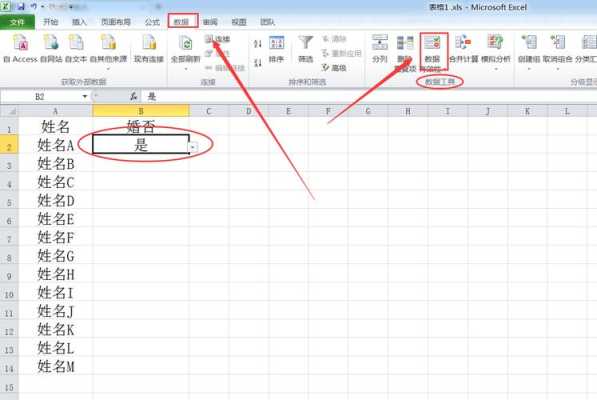Import data using the 自 Access icon

[20, 48]
